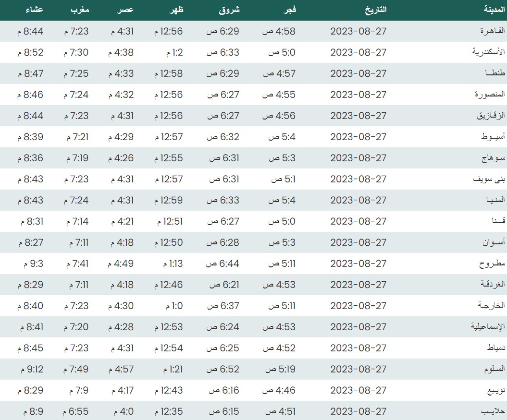This screenshot has width=507, height=420.
Task: Select the عصر time 4:18 for أسوان
Action: pos(121,242)
